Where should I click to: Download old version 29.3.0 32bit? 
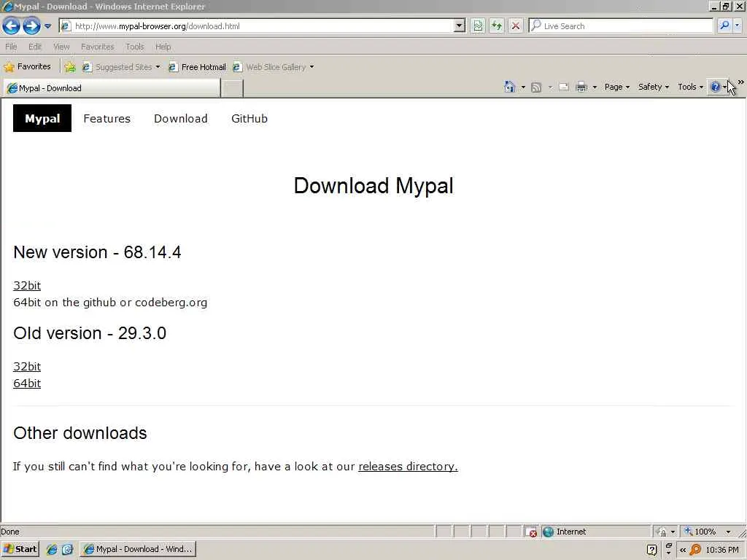pos(27,366)
